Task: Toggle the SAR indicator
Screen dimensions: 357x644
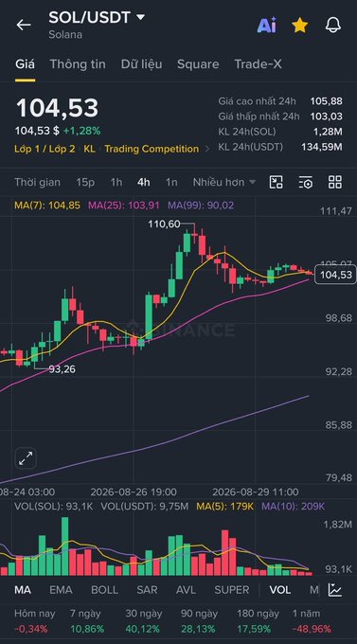Action: (x=147, y=590)
